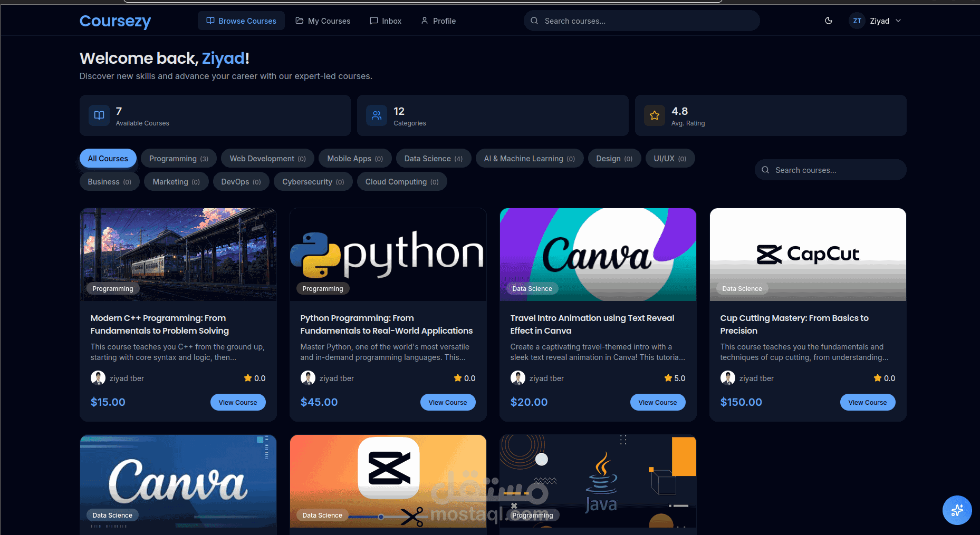Open Browse Courses nav item
The height and width of the screenshot is (535, 980).
tap(241, 21)
